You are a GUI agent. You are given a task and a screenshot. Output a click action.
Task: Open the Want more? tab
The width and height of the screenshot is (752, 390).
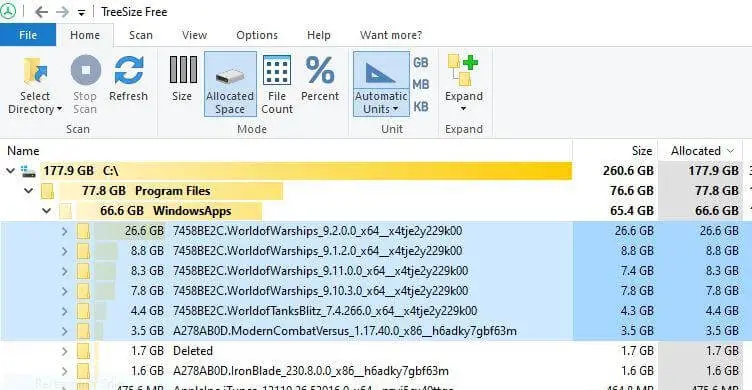click(391, 35)
